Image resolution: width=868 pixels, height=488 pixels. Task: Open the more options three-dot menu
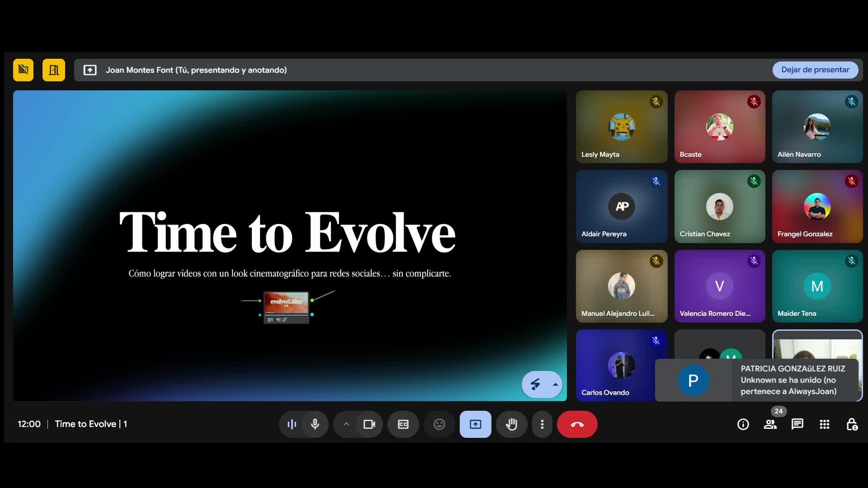coord(542,424)
